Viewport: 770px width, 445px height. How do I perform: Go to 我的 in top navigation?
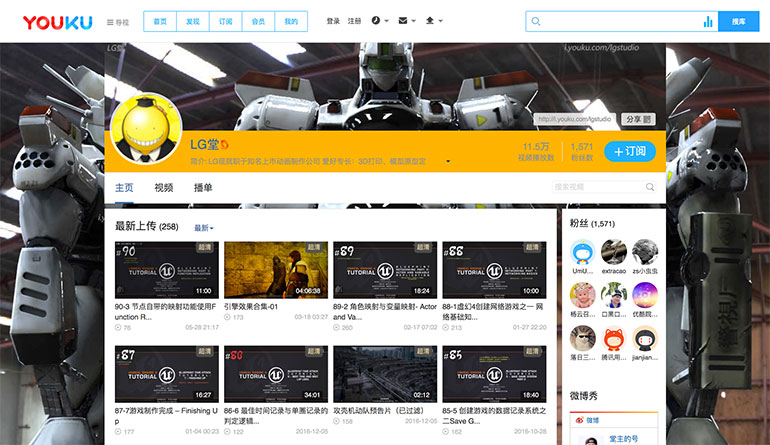[x=291, y=22]
